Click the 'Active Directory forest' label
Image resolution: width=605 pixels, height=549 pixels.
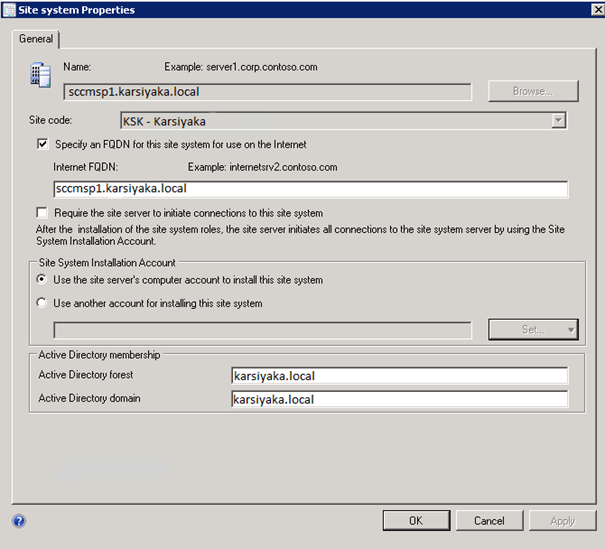[86, 375]
